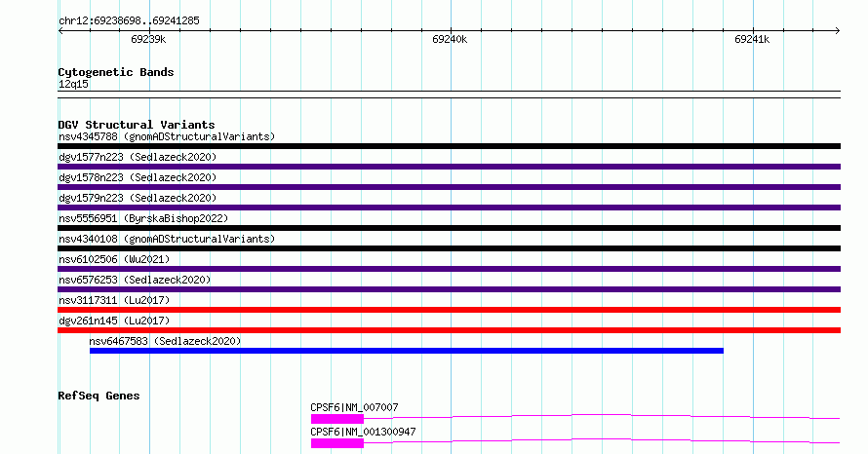Viewport: 868px width, 454px height.
Task: Click the magenta exon block of CPSF6|NM_007007
Action: click(x=337, y=419)
